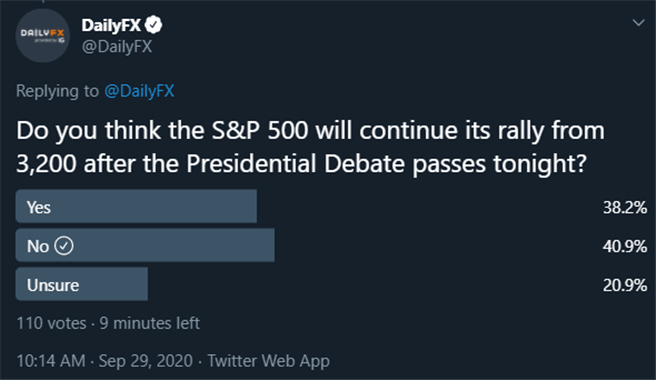The image size is (656, 380).
Task: Select the Unsure poll option bar
Action: pyautogui.click(x=82, y=284)
